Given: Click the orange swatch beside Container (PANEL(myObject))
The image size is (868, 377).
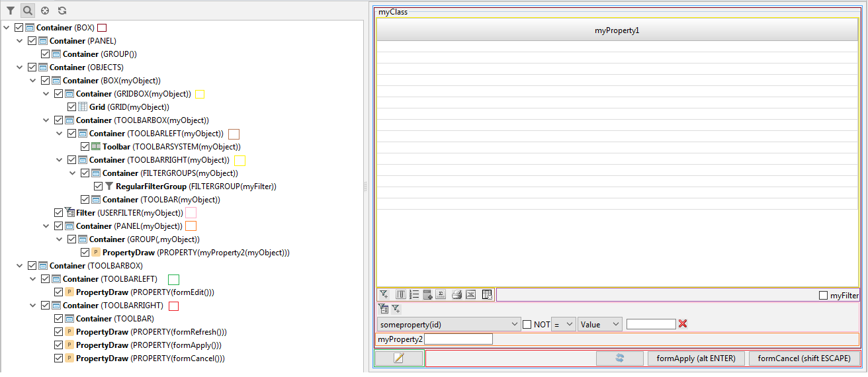Looking at the screenshot, I should pos(191,226).
